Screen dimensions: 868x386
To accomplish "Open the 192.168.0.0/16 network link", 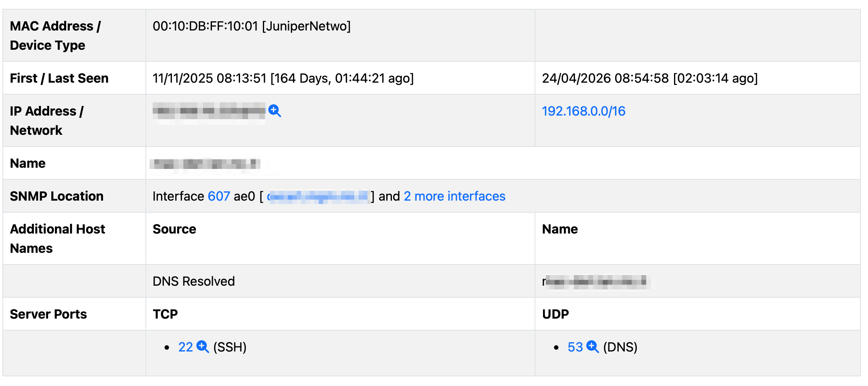I will [583, 111].
